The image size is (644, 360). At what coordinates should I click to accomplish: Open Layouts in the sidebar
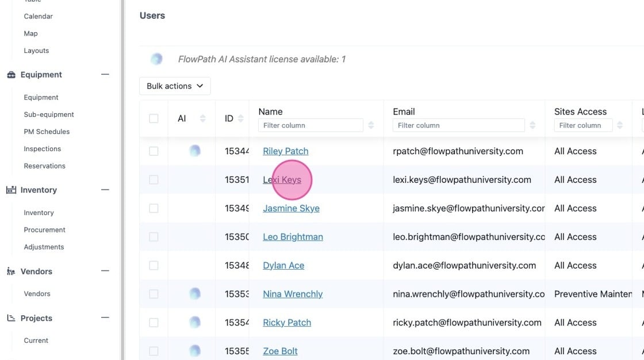[x=36, y=51]
